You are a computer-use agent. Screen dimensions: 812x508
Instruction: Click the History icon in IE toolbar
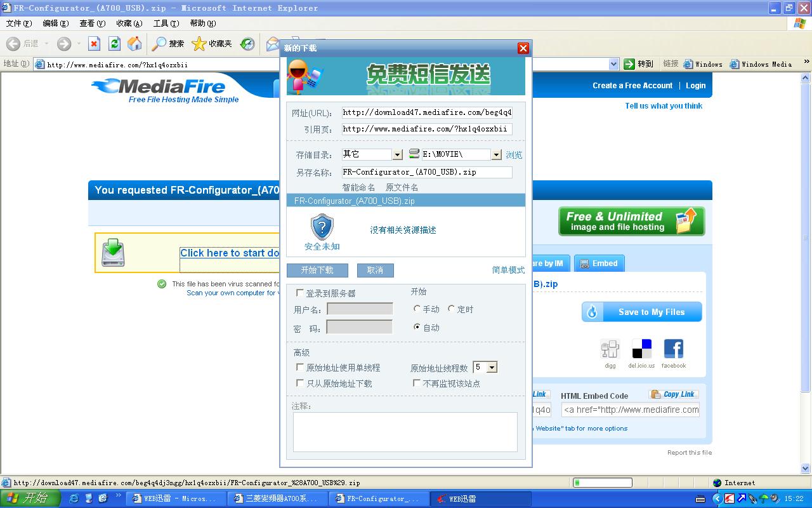tap(247, 43)
